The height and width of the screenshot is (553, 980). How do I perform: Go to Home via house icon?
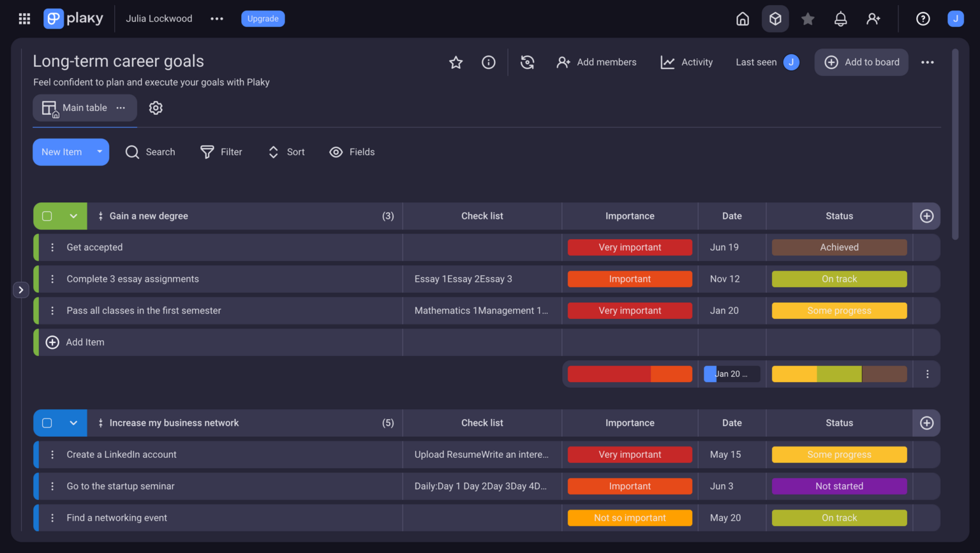743,18
